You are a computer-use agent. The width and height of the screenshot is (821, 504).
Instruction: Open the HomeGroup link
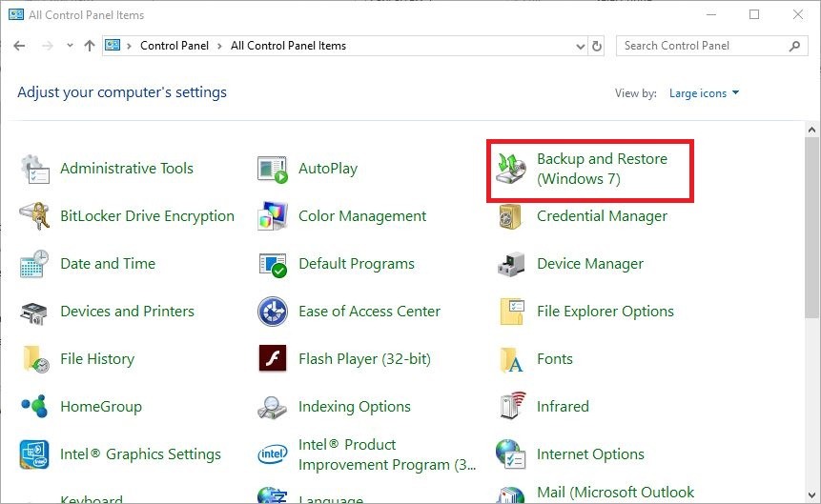tap(101, 407)
